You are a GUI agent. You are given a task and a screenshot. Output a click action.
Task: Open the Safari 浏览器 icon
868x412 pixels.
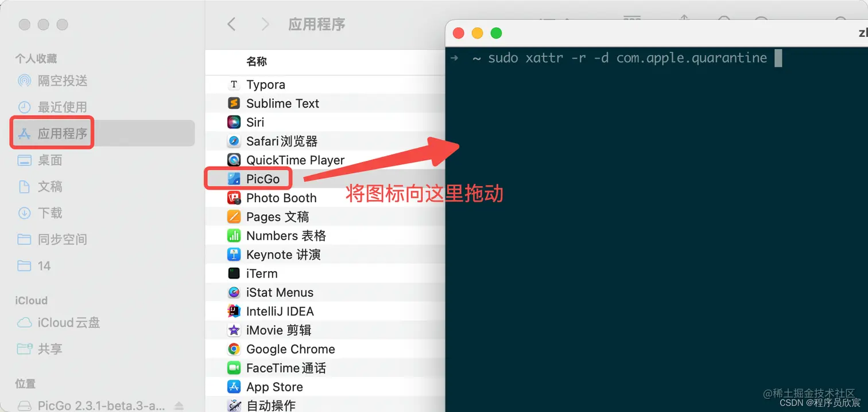[x=234, y=141]
